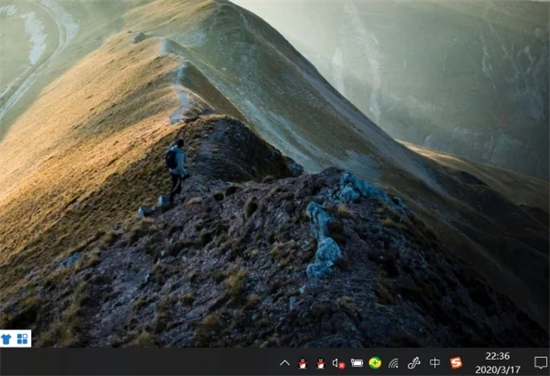Open the first QQ penguin tray icon
This screenshot has height=376, width=550.
coord(302,363)
